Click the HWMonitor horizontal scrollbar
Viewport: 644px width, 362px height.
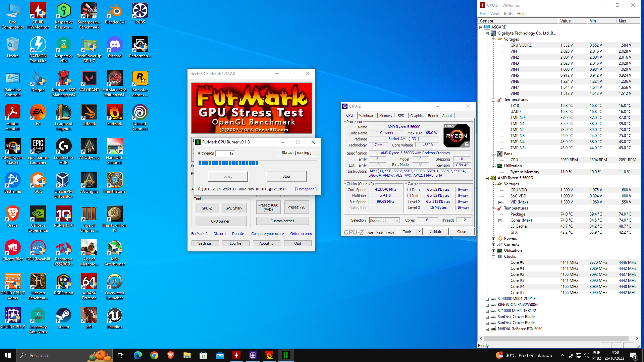pyautogui.click(x=556, y=339)
